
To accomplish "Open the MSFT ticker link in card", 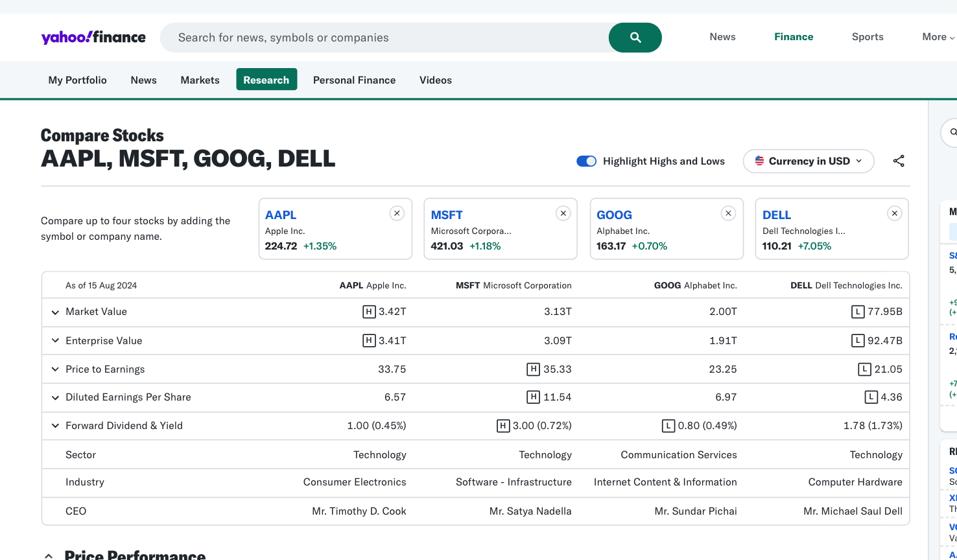I will pos(447,215).
